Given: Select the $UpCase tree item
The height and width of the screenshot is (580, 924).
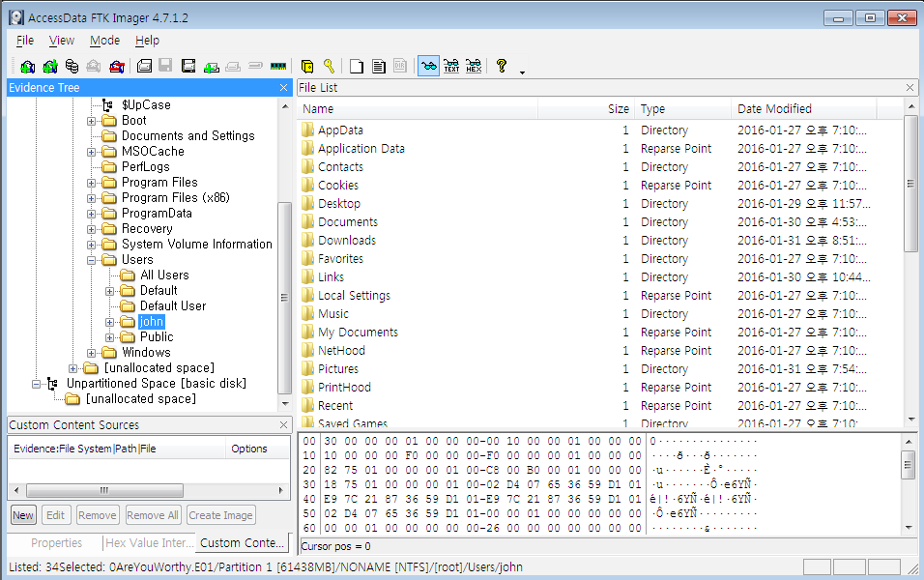Looking at the screenshot, I should coord(146,105).
